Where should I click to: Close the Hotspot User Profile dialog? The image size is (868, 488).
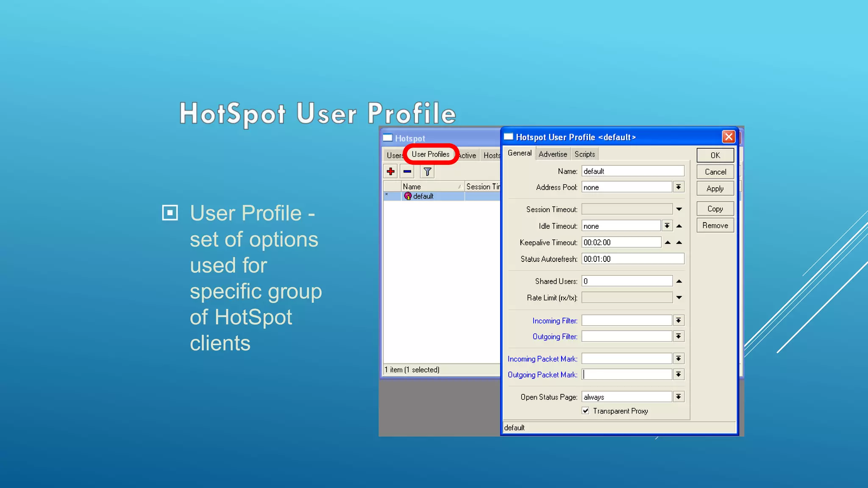728,137
